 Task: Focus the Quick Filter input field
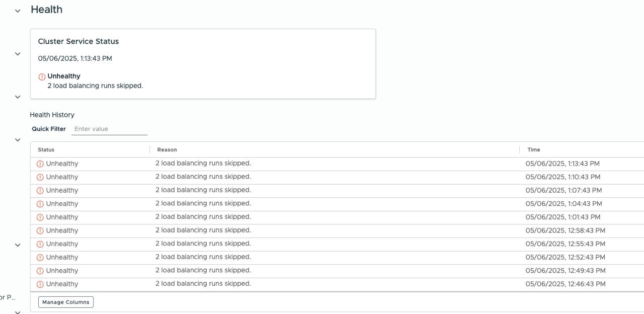pyautogui.click(x=109, y=129)
